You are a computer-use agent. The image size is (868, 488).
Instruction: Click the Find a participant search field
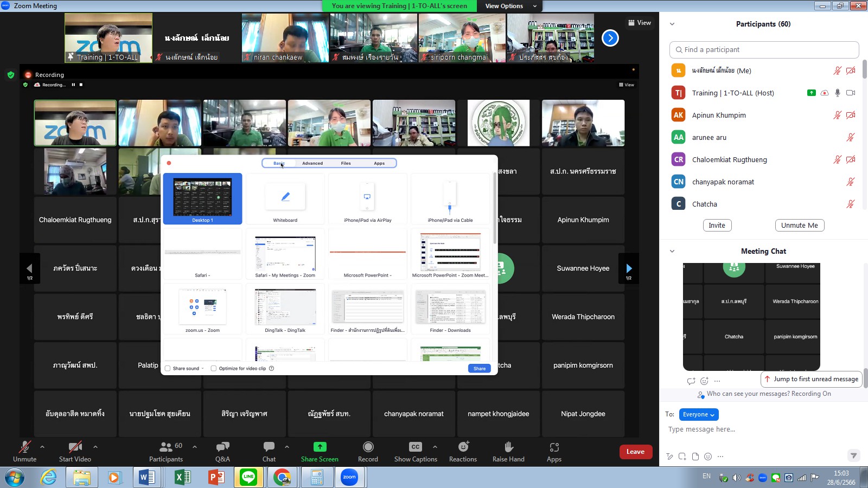[x=764, y=49]
